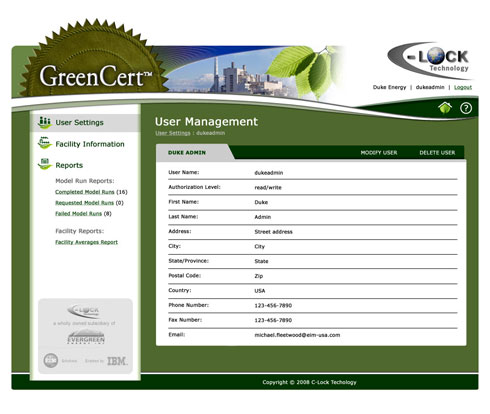Click Address value Street address
Viewport: 490px width, 414px height.
[x=273, y=232]
